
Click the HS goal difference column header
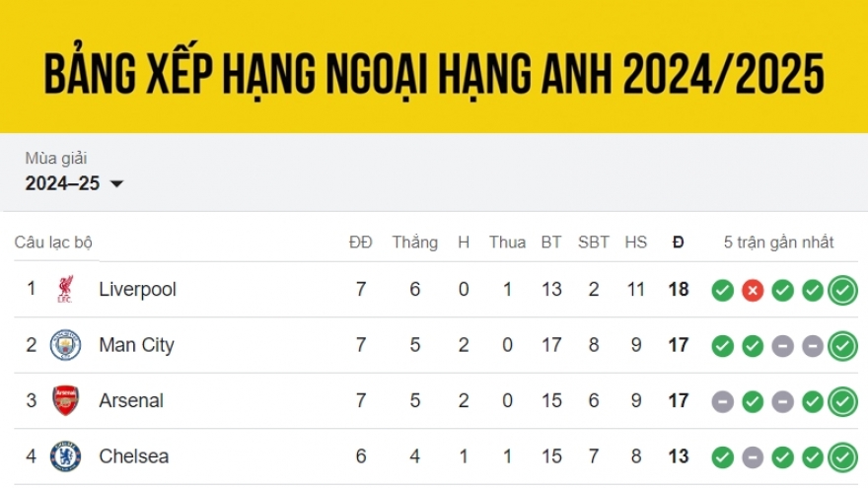pos(635,243)
